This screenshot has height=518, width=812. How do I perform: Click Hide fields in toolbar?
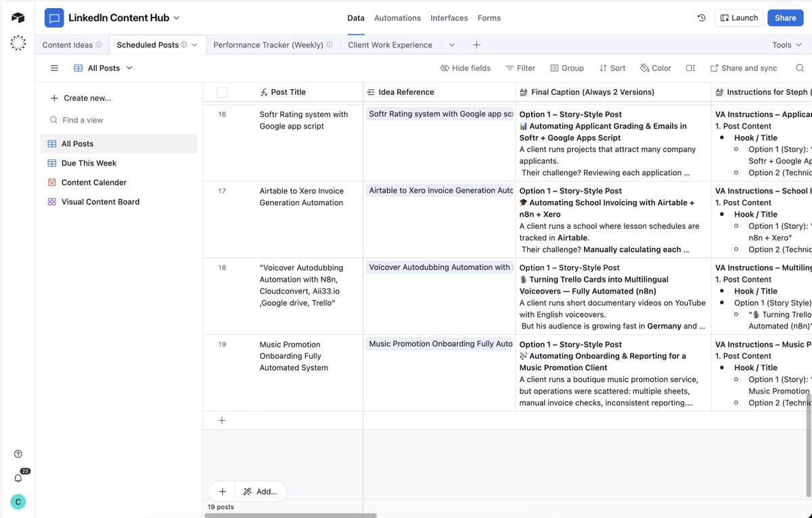pyautogui.click(x=466, y=68)
